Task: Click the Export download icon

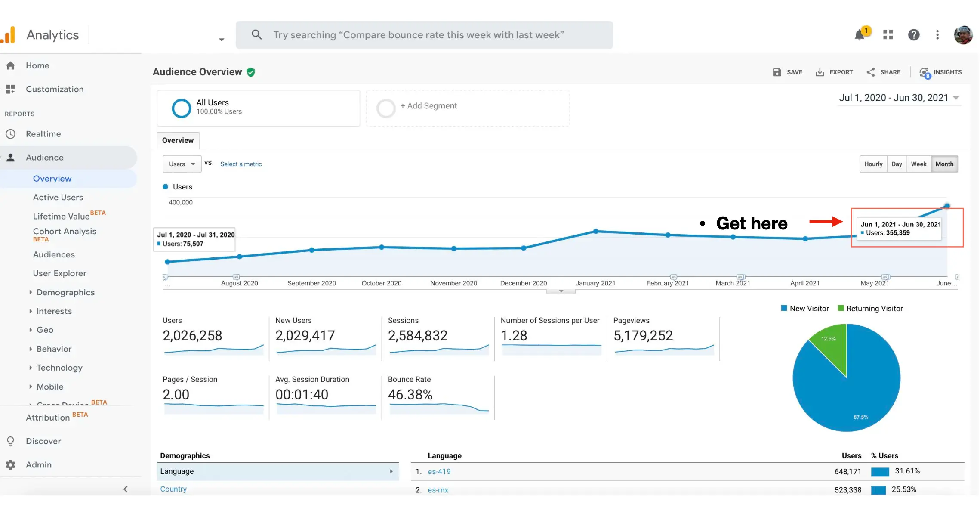Action: 820,72
